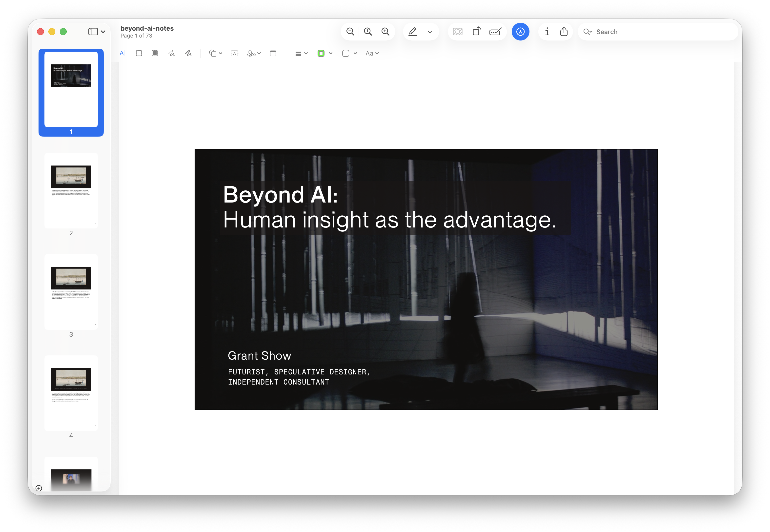770x532 pixels.
Task: Insert a text box annotation
Action: (234, 53)
